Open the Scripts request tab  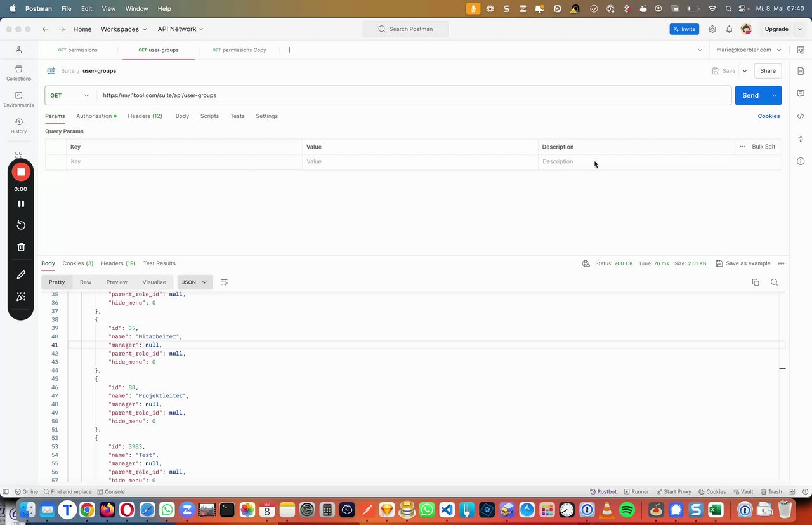(x=209, y=116)
